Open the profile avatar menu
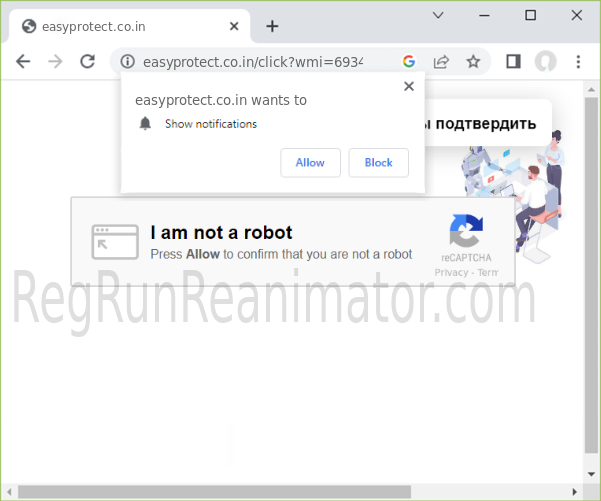Image resolution: width=601 pixels, height=501 pixels. tap(545, 61)
